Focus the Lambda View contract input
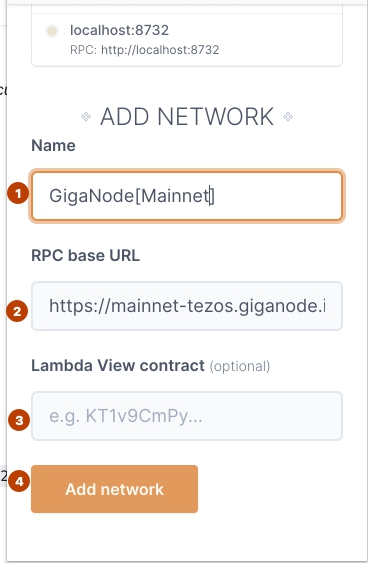This screenshot has width=368, height=563. pyautogui.click(x=187, y=416)
